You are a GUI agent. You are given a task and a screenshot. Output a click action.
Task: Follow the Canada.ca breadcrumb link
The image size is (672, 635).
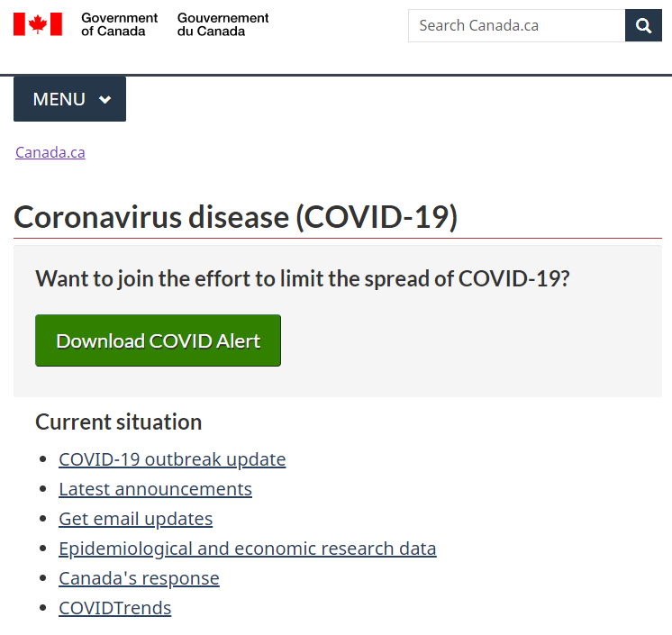50,152
